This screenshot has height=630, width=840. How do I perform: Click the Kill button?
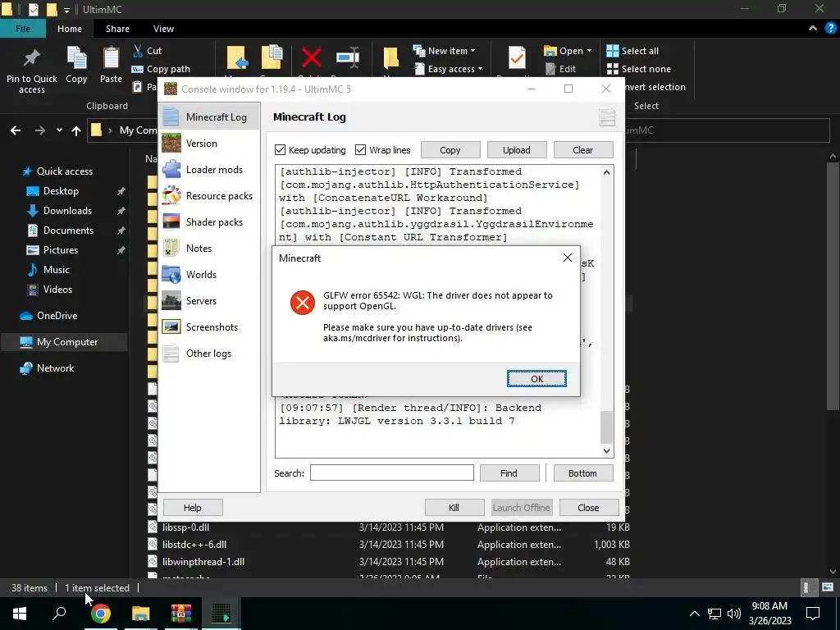tap(454, 507)
